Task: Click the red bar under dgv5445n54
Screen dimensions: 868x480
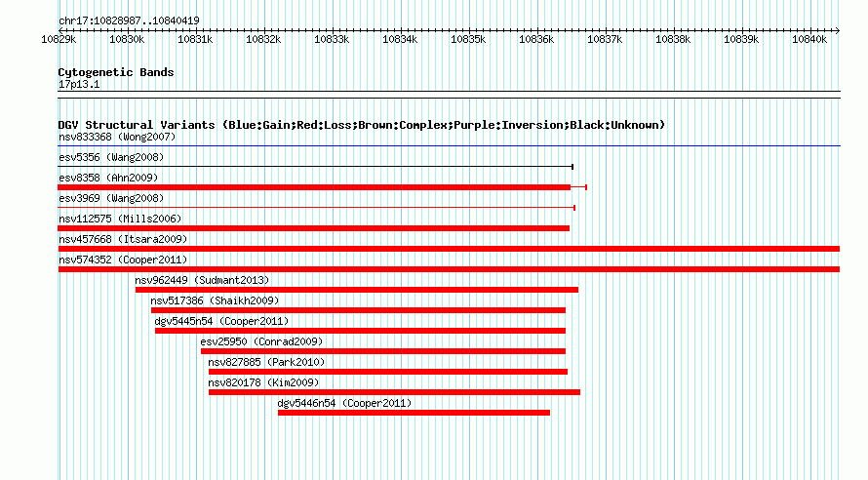Action: [x=361, y=331]
